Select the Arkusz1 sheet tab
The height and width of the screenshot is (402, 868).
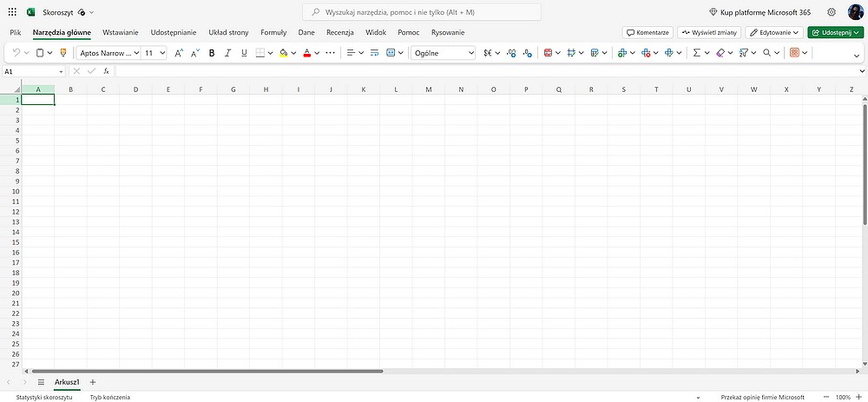67,382
